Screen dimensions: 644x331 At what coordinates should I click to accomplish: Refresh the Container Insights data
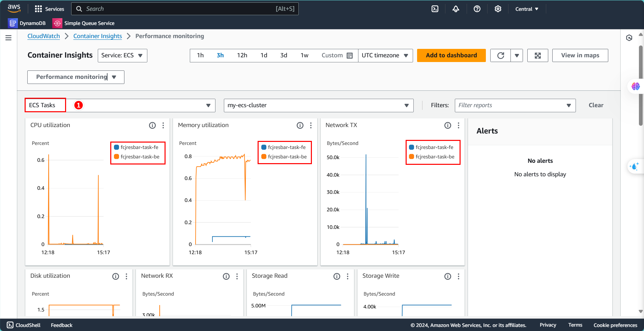pyautogui.click(x=500, y=55)
